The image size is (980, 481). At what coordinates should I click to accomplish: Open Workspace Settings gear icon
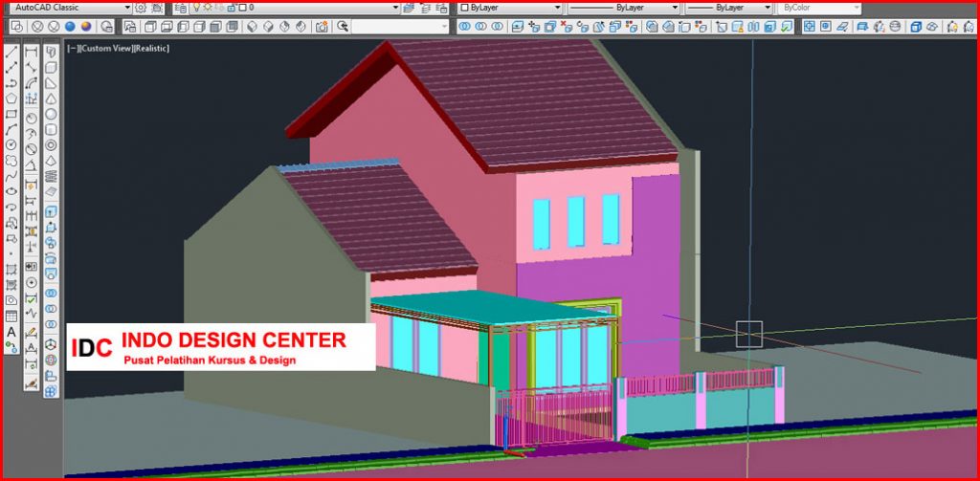(x=141, y=8)
